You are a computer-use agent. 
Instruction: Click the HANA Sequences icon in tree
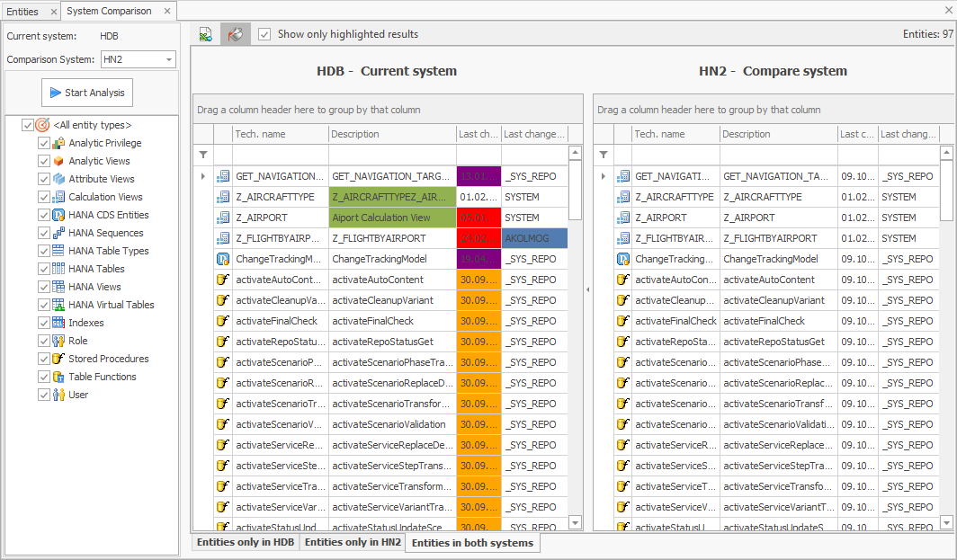[x=59, y=233]
